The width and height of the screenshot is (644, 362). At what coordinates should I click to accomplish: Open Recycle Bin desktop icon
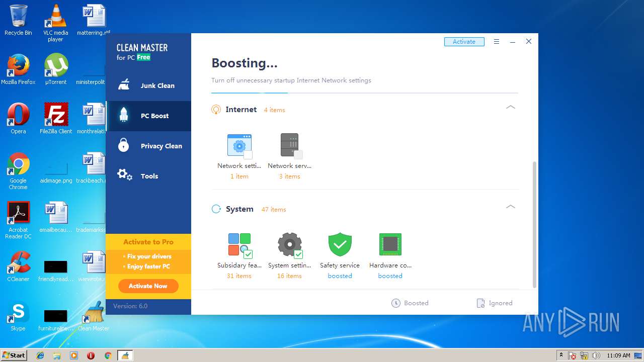pyautogui.click(x=18, y=20)
